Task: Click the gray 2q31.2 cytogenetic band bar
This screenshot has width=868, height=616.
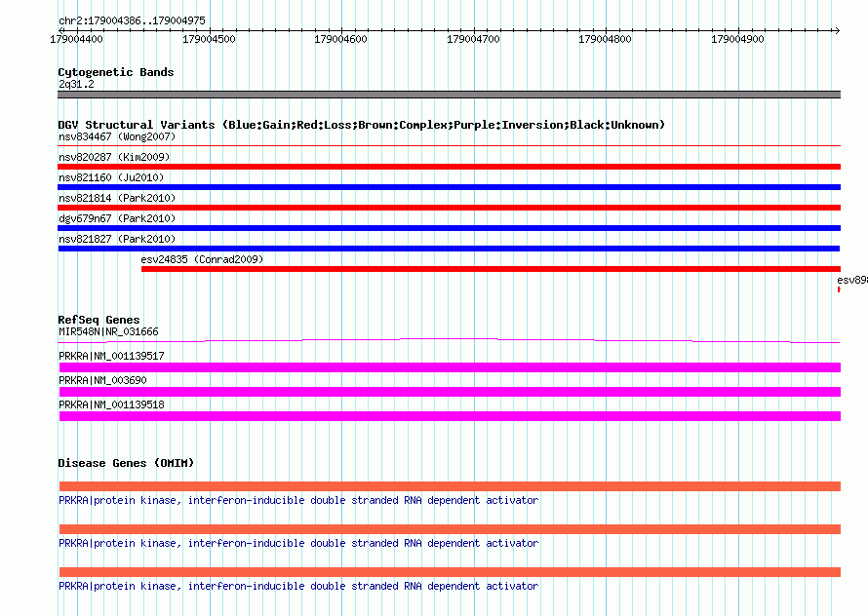Action: [449, 95]
